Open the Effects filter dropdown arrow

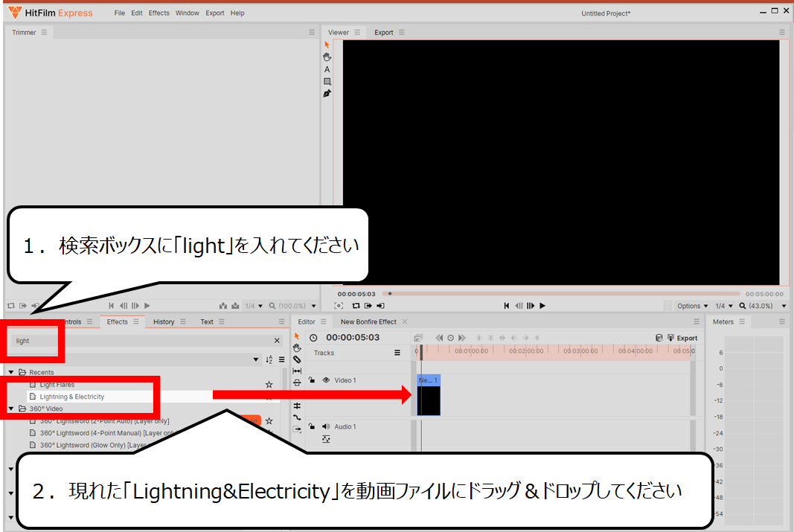256,359
